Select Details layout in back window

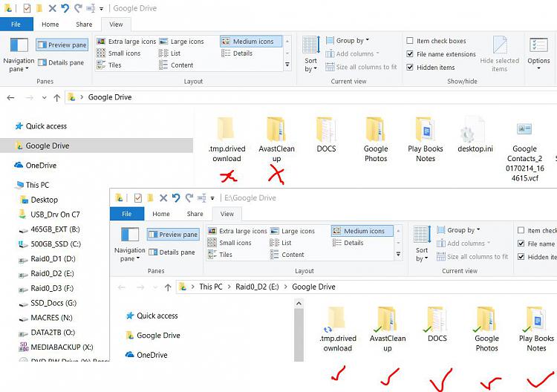click(237, 53)
